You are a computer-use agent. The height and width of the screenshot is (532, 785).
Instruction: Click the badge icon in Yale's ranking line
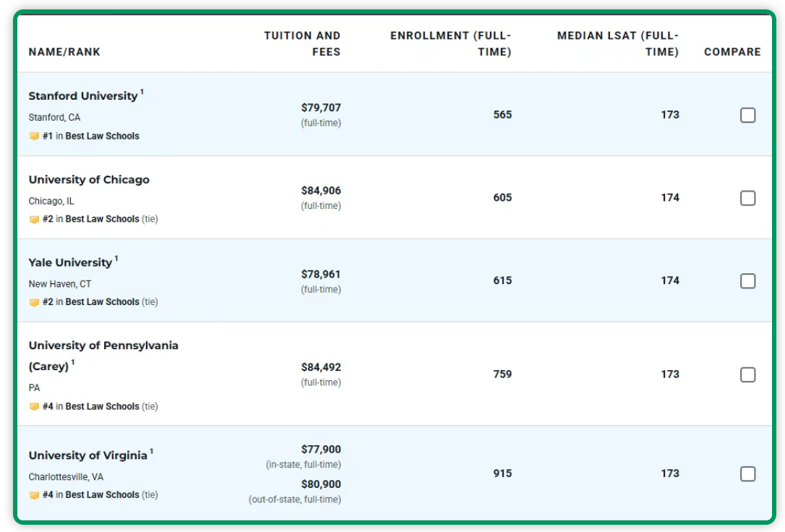point(34,302)
